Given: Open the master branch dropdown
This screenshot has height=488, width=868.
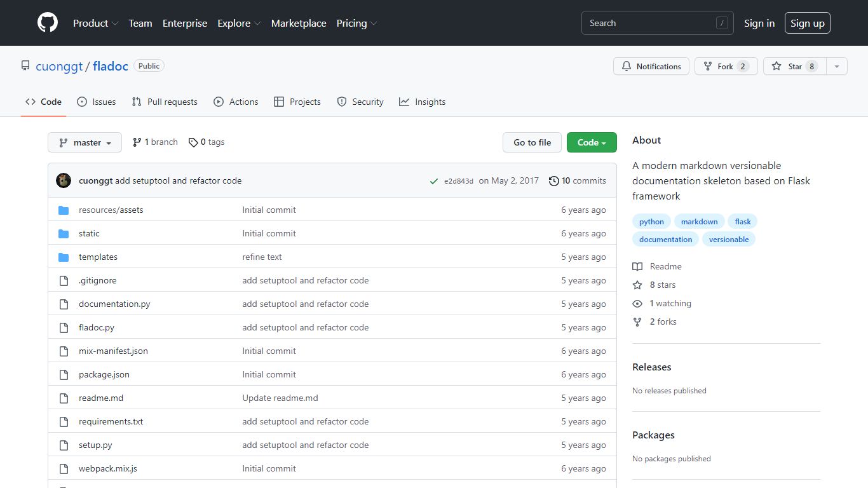Looking at the screenshot, I should coord(85,142).
